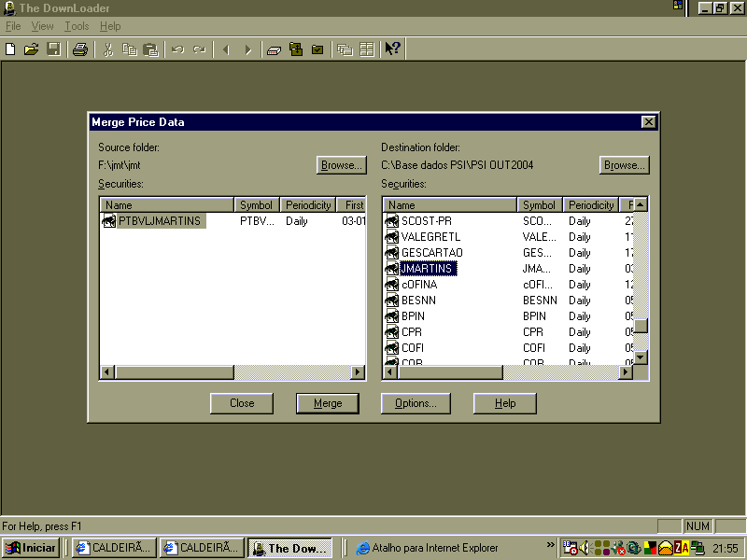Click the Save toolbar icon
Viewport: 747px width, 560px height.
52,49
